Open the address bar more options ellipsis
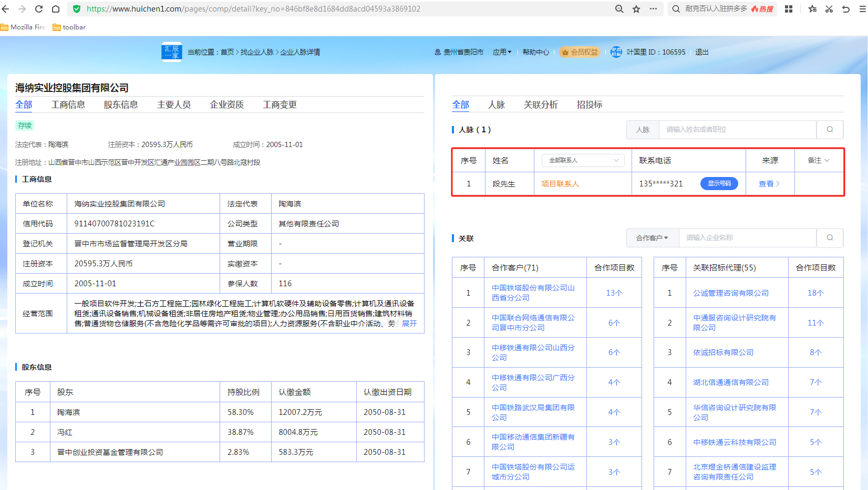Viewport: 868px width, 490px height. pos(653,9)
